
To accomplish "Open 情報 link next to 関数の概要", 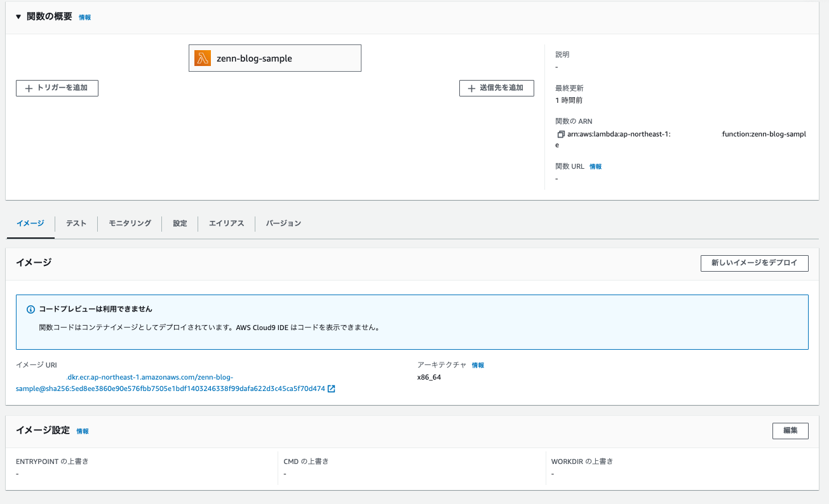I will (x=84, y=18).
